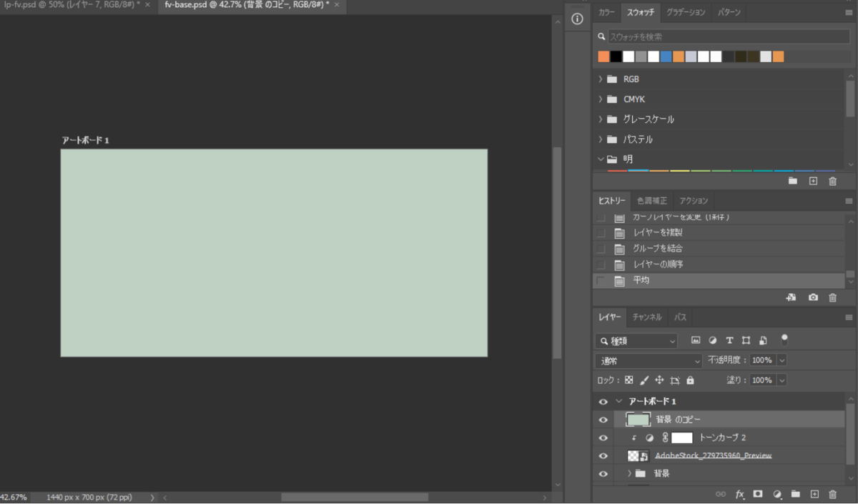Click the トーンカーブ 2 layer mask thumbnail

coord(682,438)
